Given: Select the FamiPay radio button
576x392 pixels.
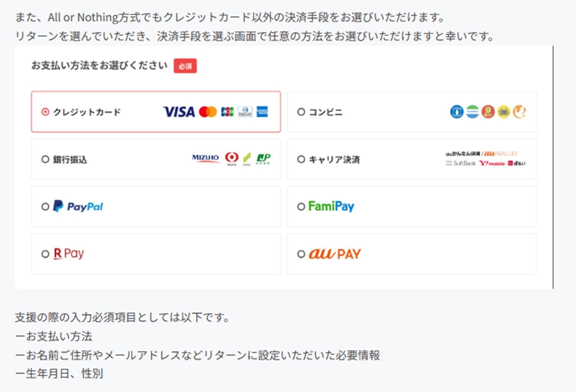Looking at the screenshot, I should click(x=301, y=207).
